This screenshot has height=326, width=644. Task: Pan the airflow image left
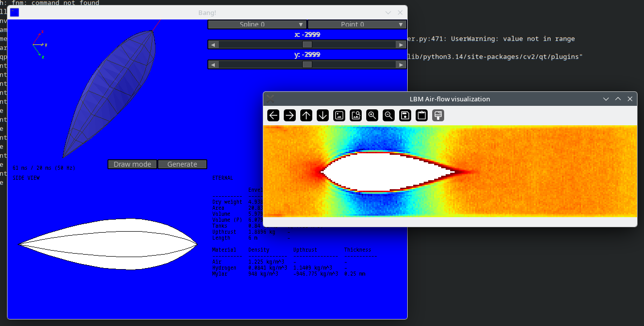(273, 115)
